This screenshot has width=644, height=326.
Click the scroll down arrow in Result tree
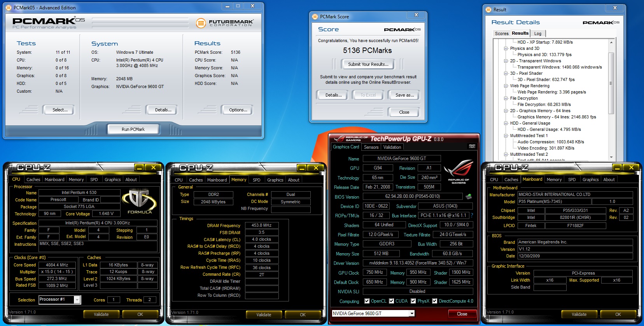[x=611, y=157]
